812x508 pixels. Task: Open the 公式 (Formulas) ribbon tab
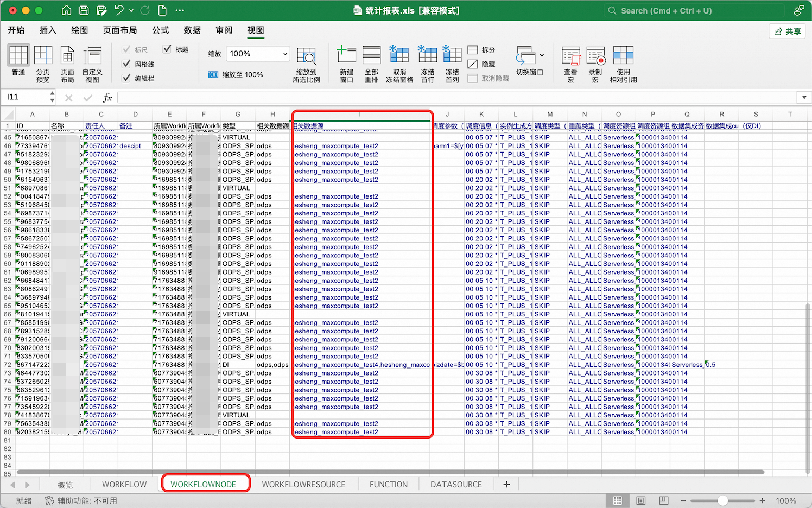[x=160, y=30]
